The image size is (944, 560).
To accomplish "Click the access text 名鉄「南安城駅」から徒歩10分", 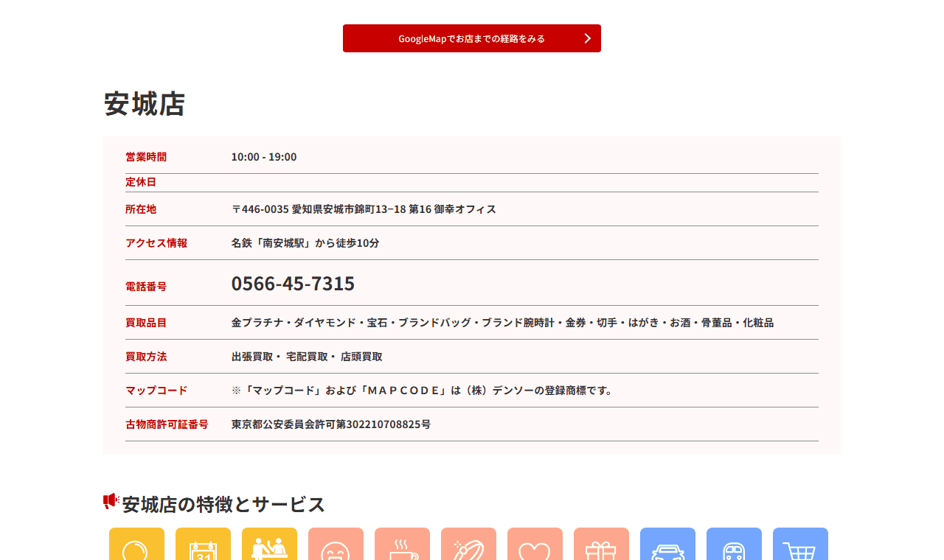I will [x=305, y=243].
